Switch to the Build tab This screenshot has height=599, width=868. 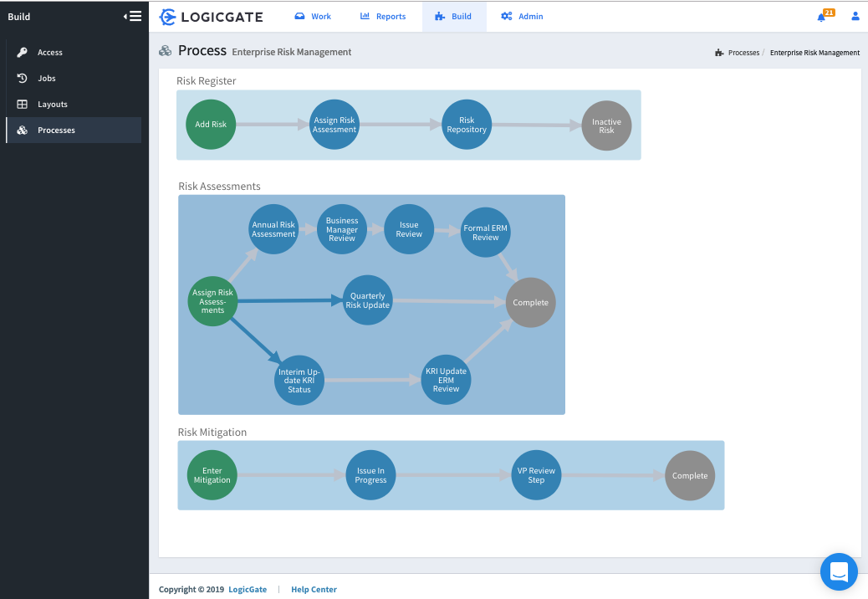coord(454,15)
